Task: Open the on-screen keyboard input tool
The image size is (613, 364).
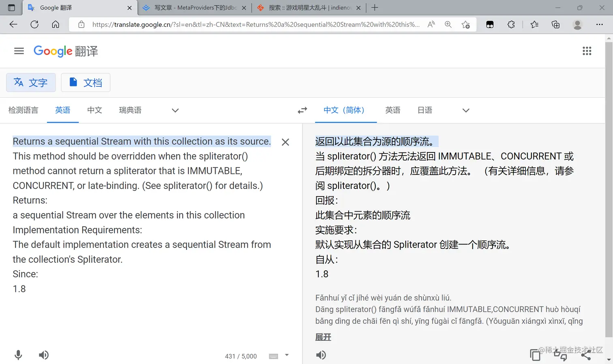Action: click(274, 356)
